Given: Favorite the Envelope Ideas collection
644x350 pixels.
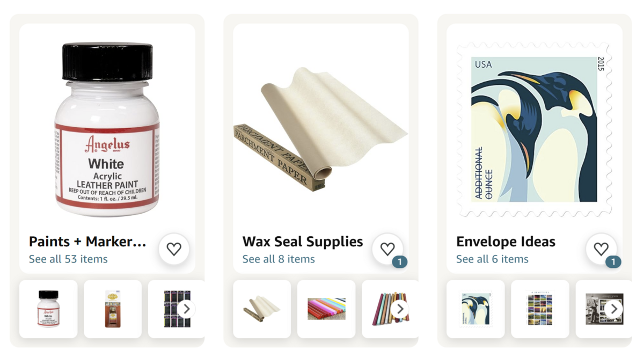Looking at the screenshot, I should [601, 249].
